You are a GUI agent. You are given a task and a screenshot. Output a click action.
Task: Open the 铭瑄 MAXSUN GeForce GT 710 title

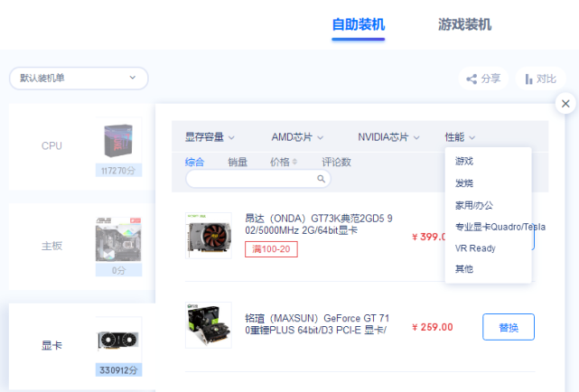click(317, 324)
